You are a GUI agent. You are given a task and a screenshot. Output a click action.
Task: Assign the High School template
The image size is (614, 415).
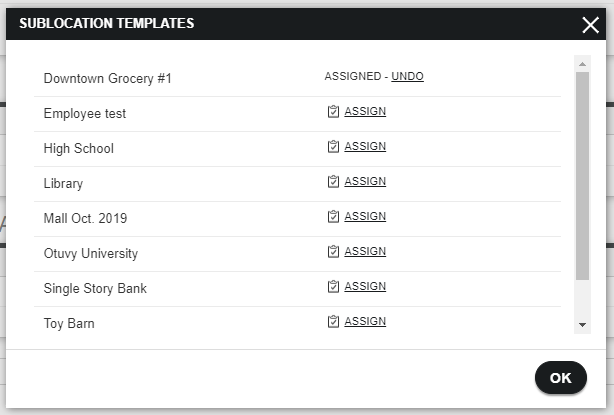[365, 146]
